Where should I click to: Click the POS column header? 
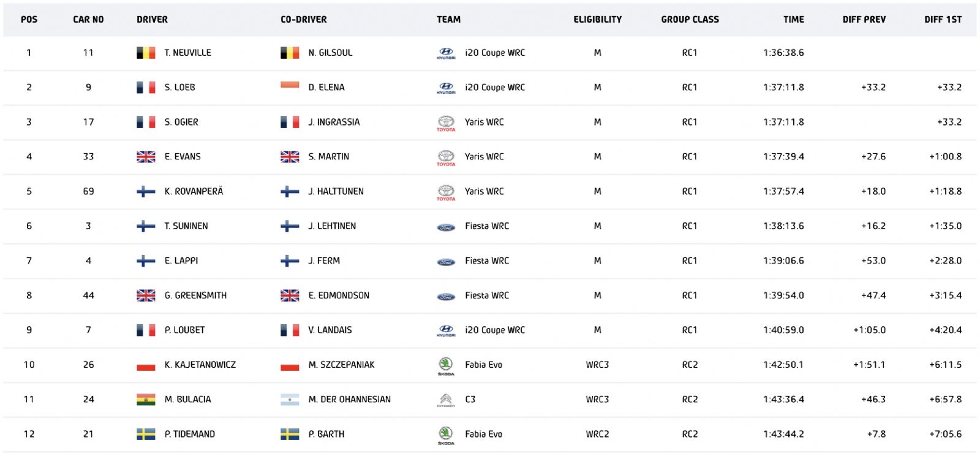click(29, 20)
